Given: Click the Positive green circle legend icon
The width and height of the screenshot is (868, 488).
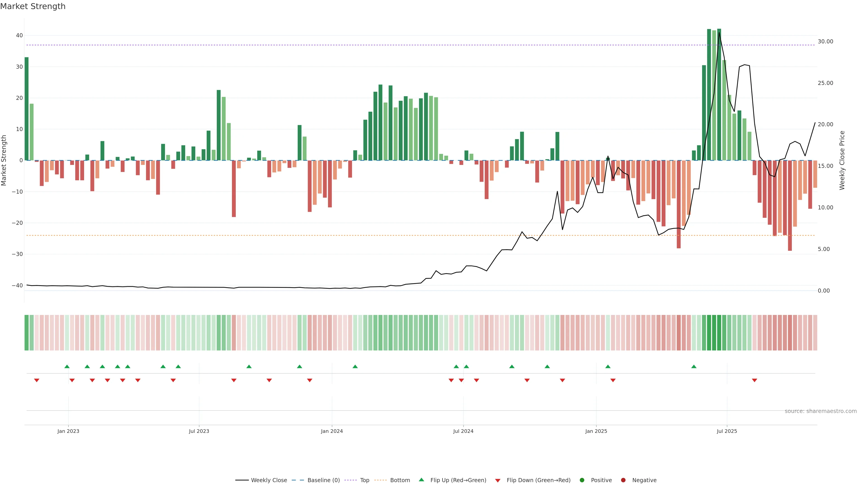Looking at the screenshot, I should (582, 480).
